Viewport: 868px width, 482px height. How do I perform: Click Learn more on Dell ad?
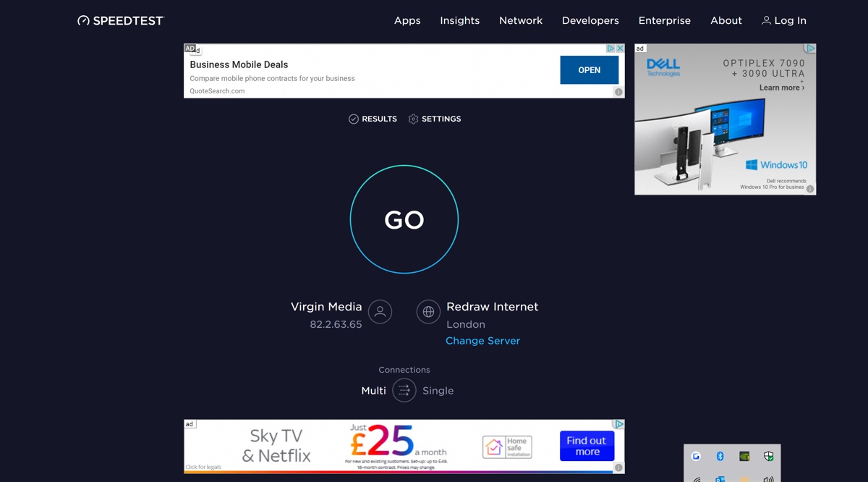point(782,88)
